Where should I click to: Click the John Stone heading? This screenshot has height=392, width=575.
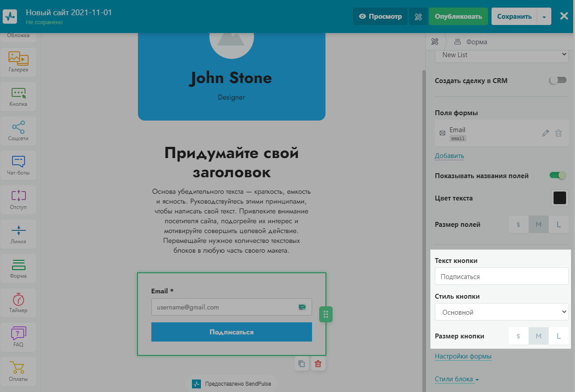[x=232, y=78]
